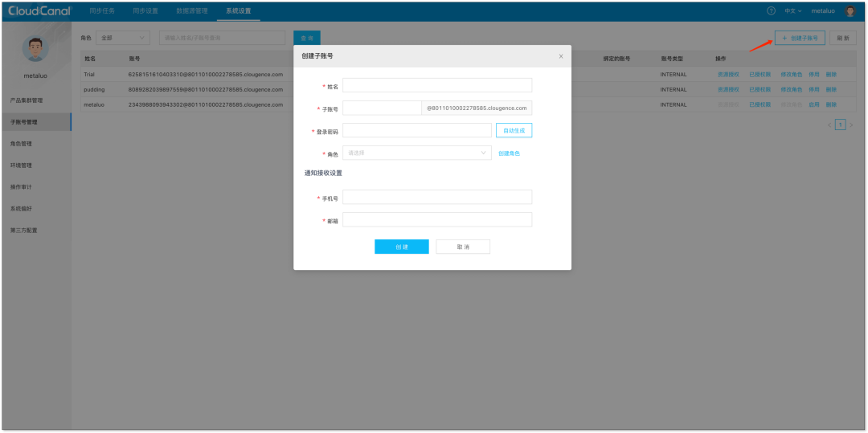Switch to 数据源管理 tab
The width and height of the screenshot is (868, 433).
pos(192,11)
